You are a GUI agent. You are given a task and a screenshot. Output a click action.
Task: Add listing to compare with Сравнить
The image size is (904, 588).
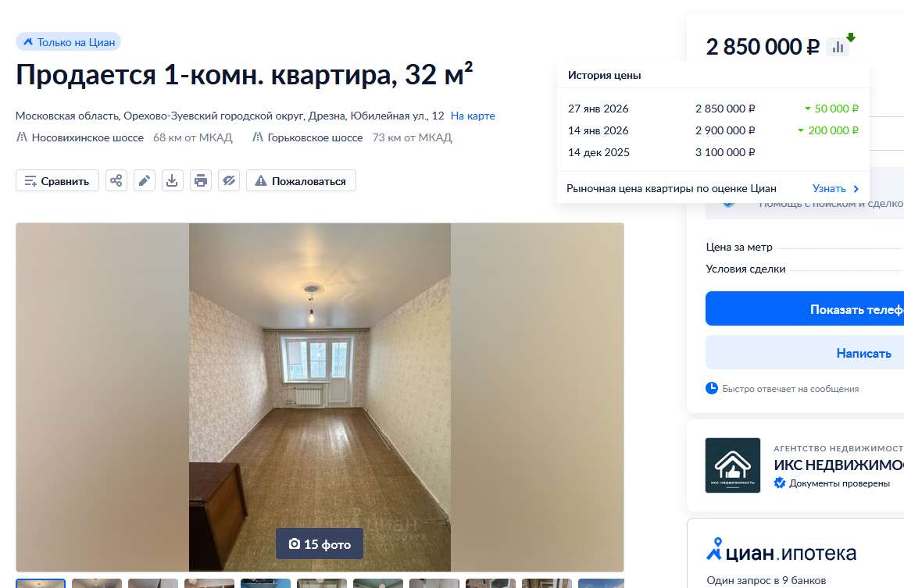pos(57,180)
